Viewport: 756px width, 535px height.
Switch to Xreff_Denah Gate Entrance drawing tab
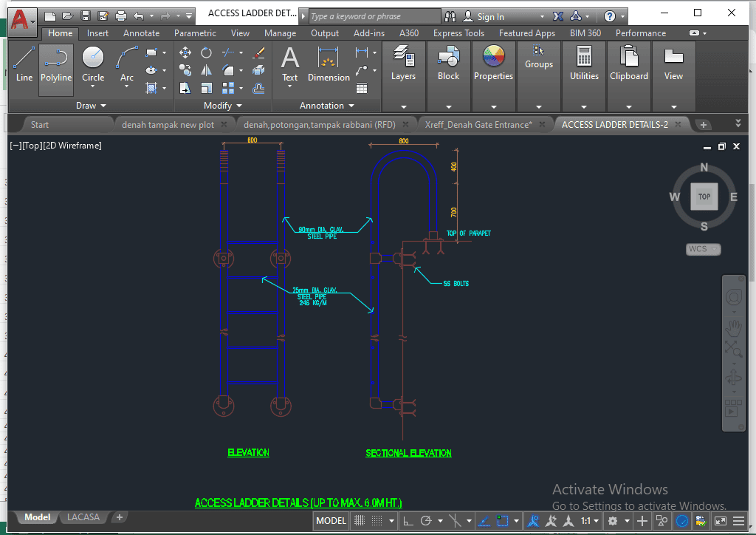tap(478, 125)
